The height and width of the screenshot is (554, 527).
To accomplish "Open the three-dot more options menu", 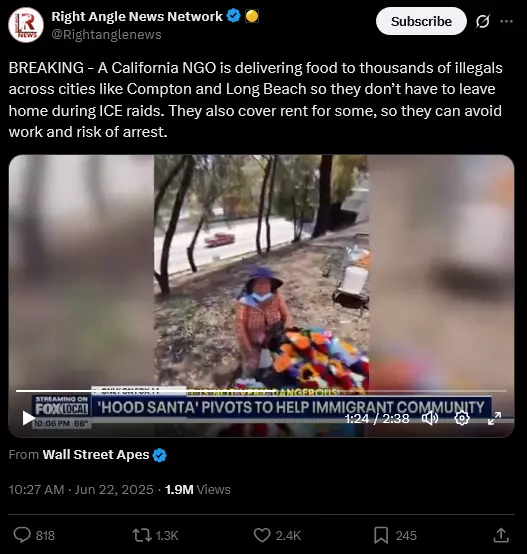I will pyautogui.click(x=506, y=22).
